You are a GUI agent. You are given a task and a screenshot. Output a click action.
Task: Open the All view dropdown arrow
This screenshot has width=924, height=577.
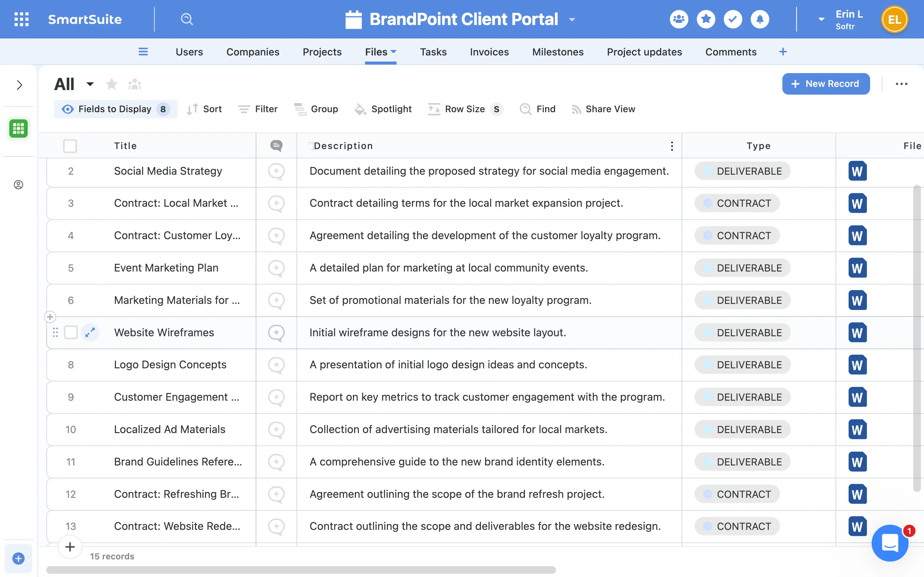[90, 84]
